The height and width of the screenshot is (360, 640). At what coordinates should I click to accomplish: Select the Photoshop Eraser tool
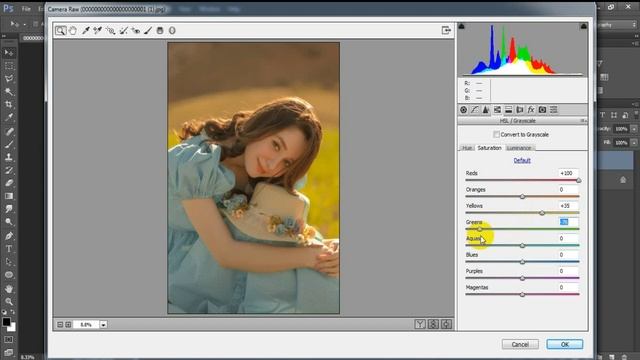9,183
